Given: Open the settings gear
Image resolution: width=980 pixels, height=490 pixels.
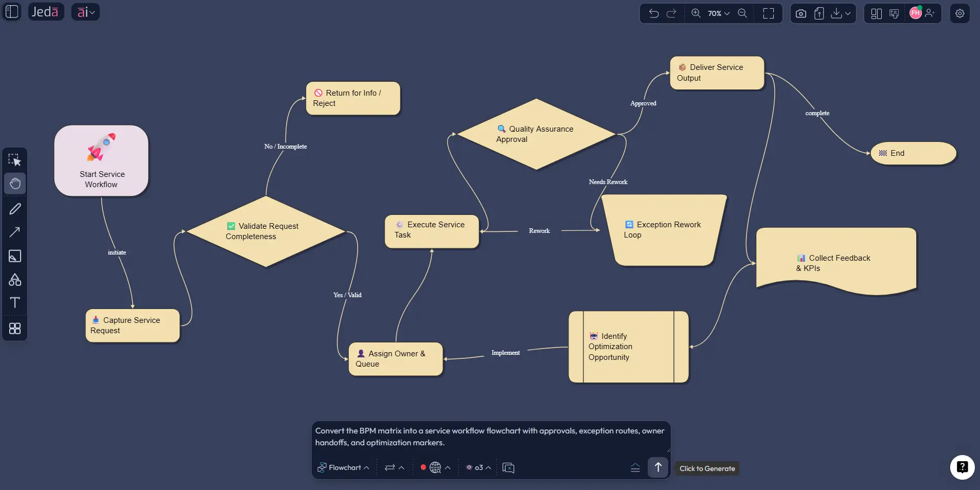Looking at the screenshot, I should tap(960, 13).
